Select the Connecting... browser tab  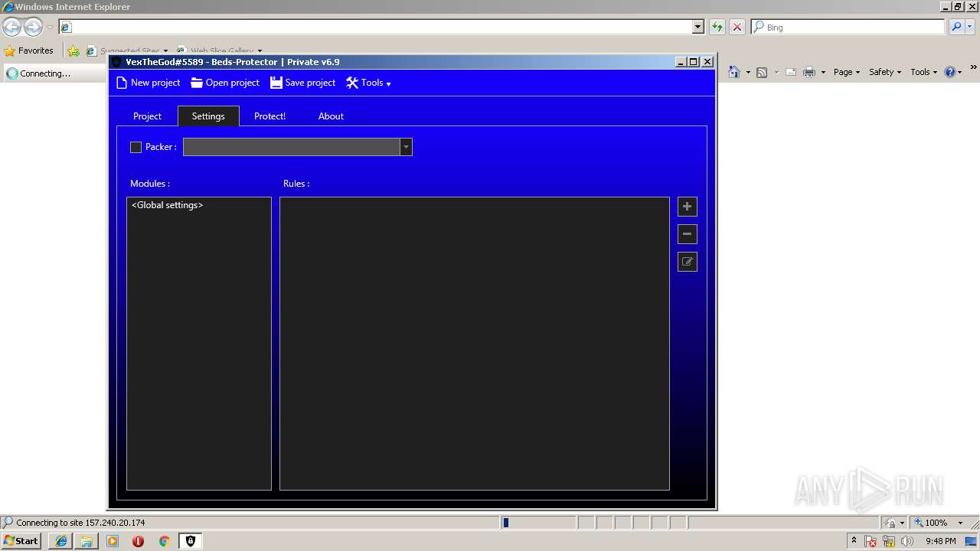(x=54, y=73)
